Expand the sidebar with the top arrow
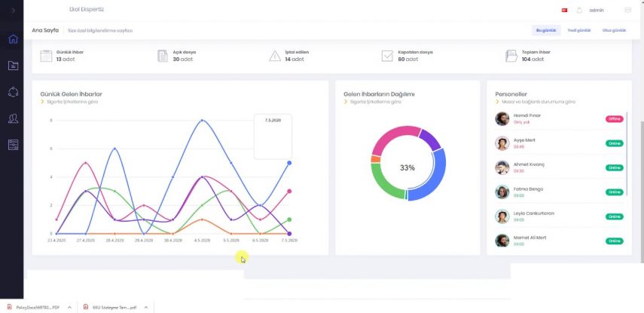Image resolution: width=644 pixels, height=313 pixels. click(12, 11)
